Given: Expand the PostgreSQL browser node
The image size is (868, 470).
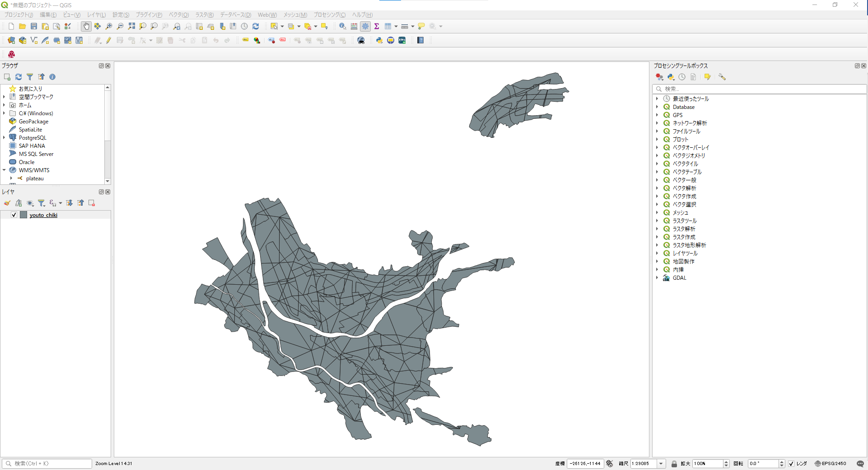Looking at the screenshot, I should click(x=4, y=138).
